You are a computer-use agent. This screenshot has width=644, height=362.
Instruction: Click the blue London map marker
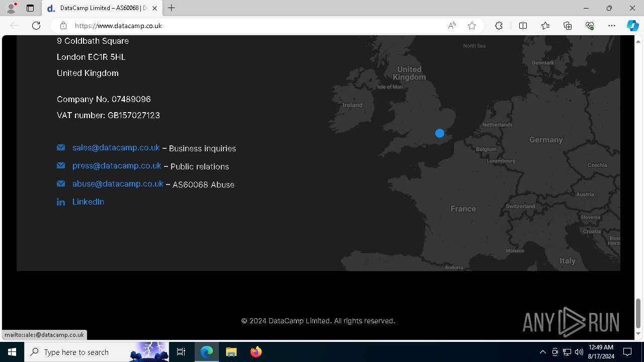[x=440, y=133]
